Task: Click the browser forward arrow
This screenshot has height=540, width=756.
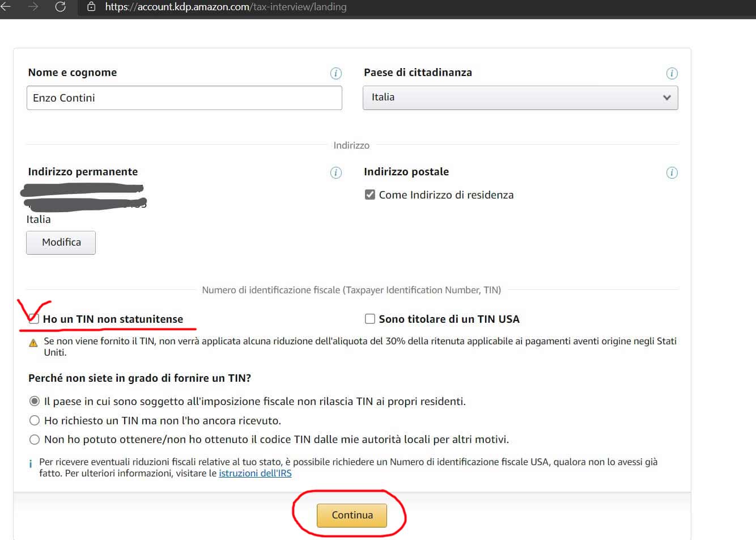Action: tap(33, 7)
